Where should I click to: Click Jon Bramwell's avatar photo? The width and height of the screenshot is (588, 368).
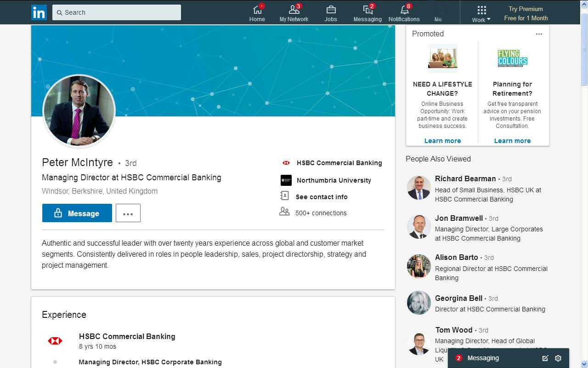(419, 227)
